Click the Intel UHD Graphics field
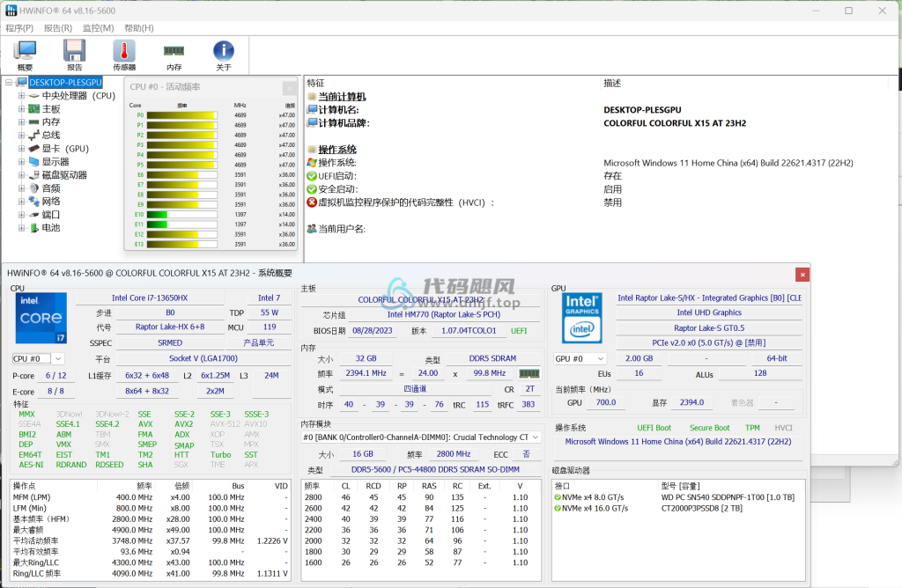 click(x=709, y=312)
